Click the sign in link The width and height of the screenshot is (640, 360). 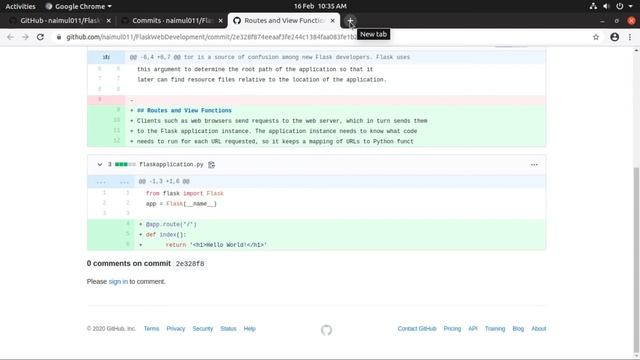click(118, 282)
